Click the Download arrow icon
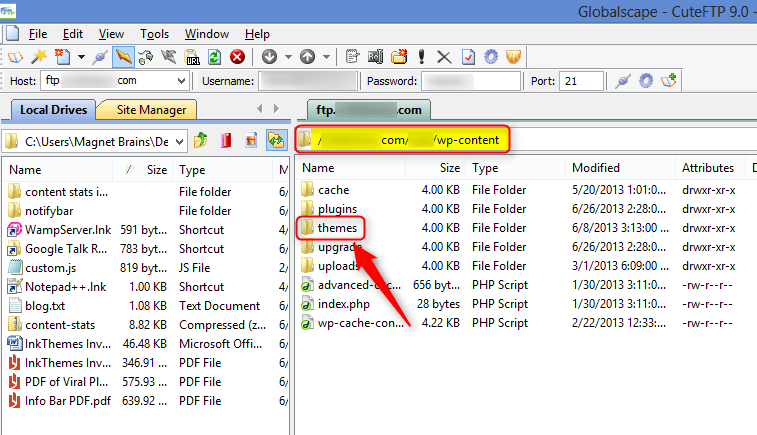Viewport: 757px width, 435px height. (x=269, y=57)
